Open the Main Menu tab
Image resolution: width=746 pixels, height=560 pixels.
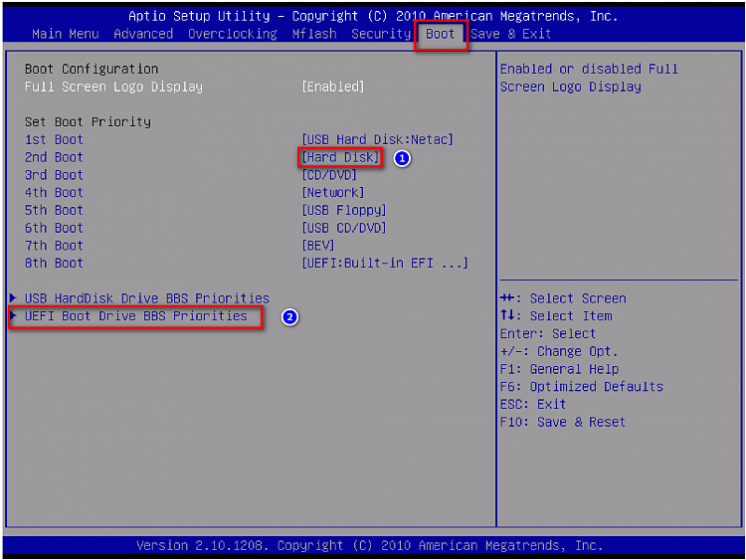(x=66, y=34)
